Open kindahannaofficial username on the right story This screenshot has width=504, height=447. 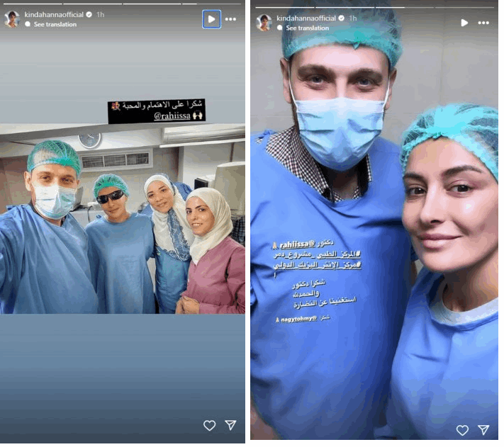click(x=306, y=18)
